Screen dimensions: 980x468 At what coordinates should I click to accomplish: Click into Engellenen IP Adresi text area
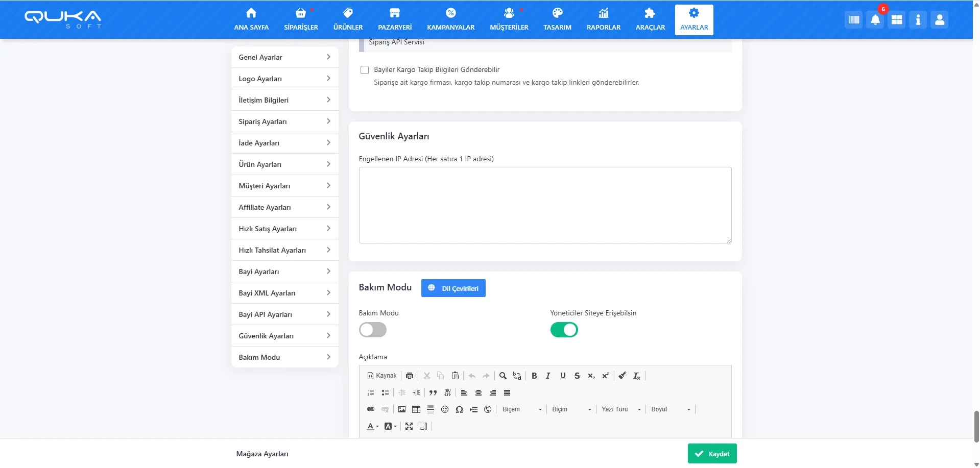coord(545,205)
